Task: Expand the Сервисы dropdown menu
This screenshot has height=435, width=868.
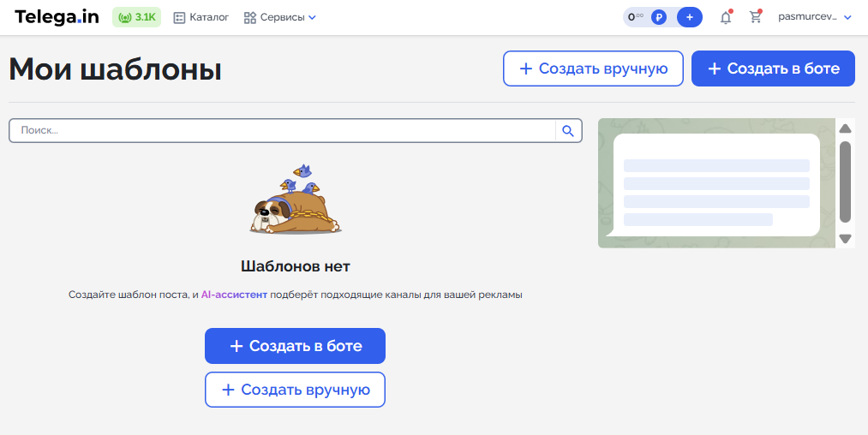Action: pos(280,17)
